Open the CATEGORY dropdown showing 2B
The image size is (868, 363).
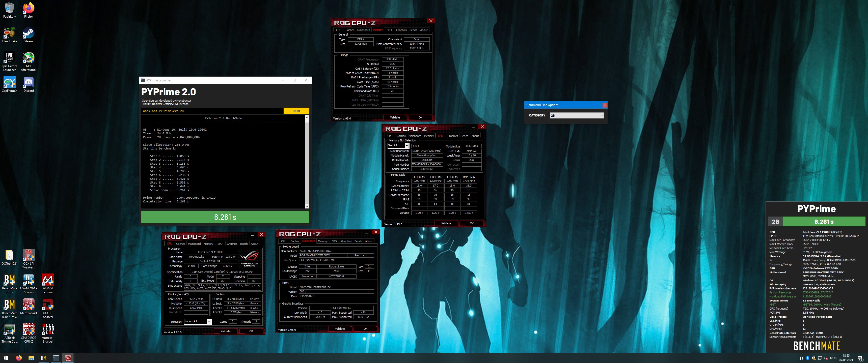coord(577,115)
